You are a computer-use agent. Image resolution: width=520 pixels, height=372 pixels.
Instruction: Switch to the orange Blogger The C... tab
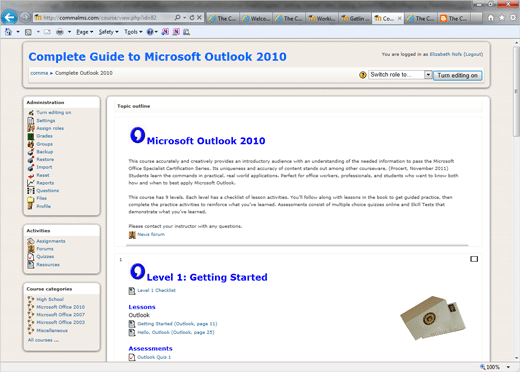click(454, 18)
